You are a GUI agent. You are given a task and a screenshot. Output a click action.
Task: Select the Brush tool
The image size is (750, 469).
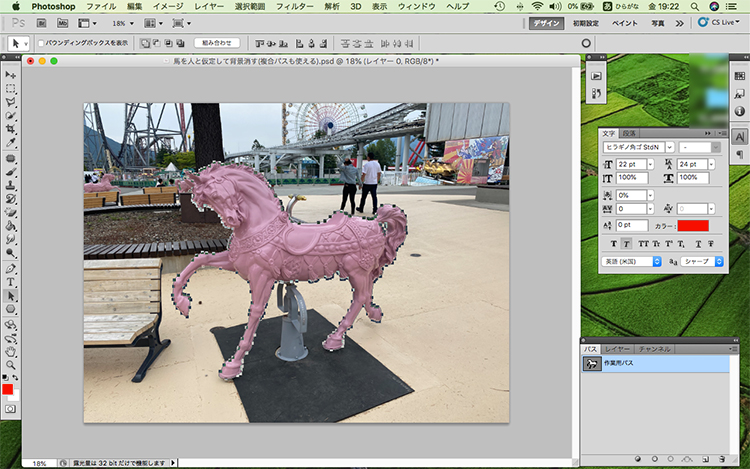point(11,173)
